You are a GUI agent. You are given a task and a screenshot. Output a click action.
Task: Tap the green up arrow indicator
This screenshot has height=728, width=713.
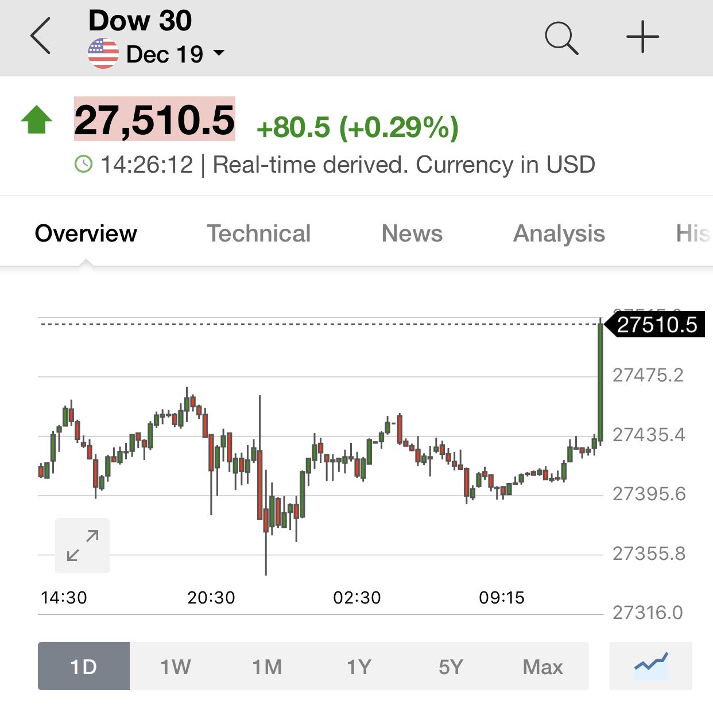click(37, 120)
